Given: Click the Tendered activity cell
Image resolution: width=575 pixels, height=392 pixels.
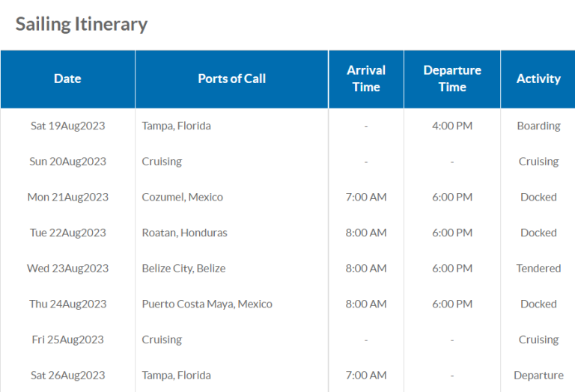Looking at the screenshot, I should 538,269.
